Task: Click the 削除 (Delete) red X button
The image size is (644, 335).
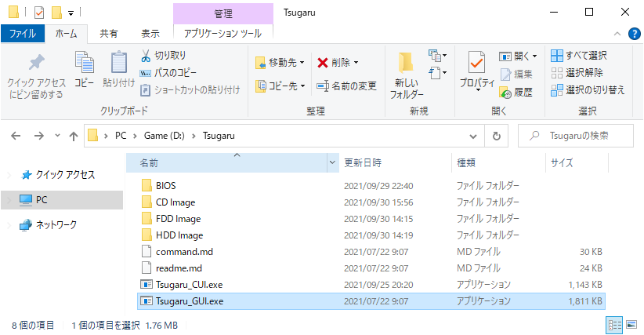Action: tap(338, 63)
